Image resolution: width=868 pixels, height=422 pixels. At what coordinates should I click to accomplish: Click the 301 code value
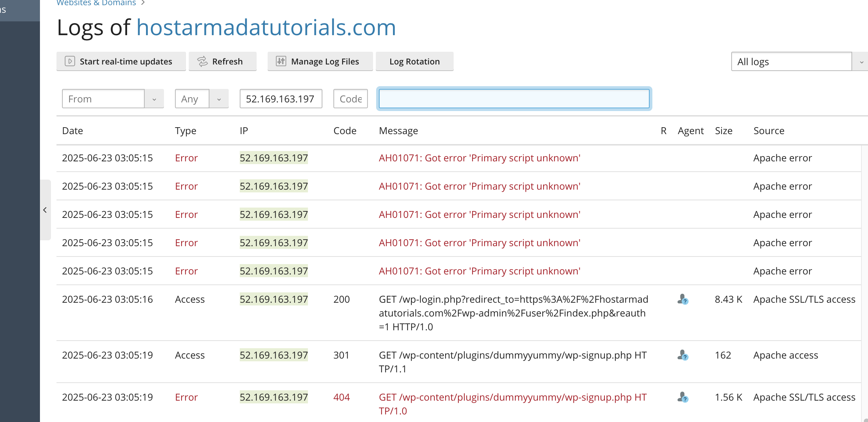[x=341, y=355]
